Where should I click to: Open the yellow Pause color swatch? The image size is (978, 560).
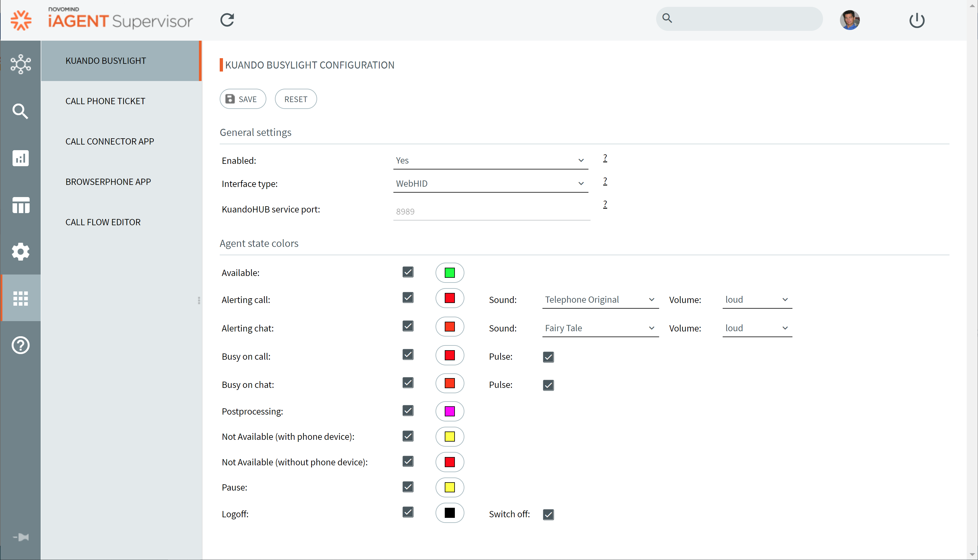(x=450, y=487)
